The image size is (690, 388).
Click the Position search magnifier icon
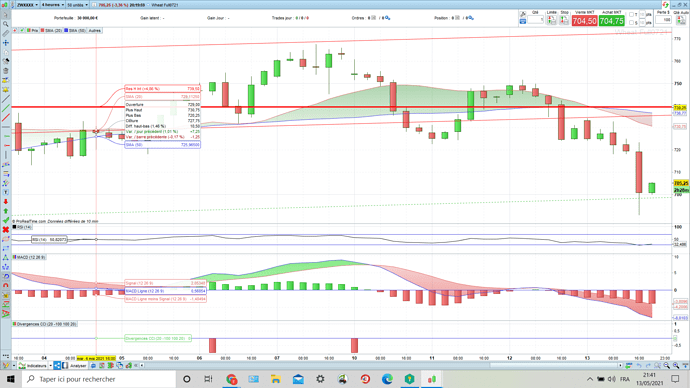tap(471, 18)
